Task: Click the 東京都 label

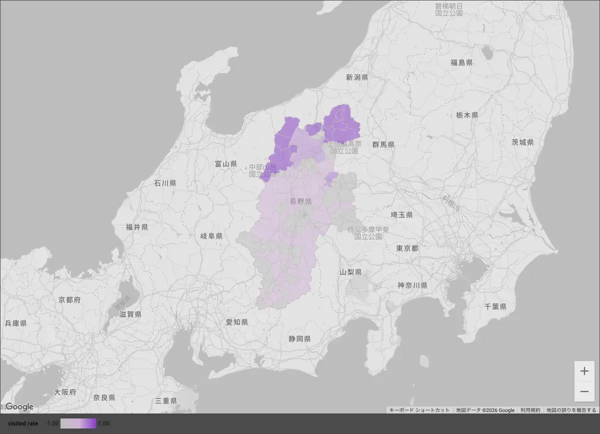Action: click(x=407, y=248)
